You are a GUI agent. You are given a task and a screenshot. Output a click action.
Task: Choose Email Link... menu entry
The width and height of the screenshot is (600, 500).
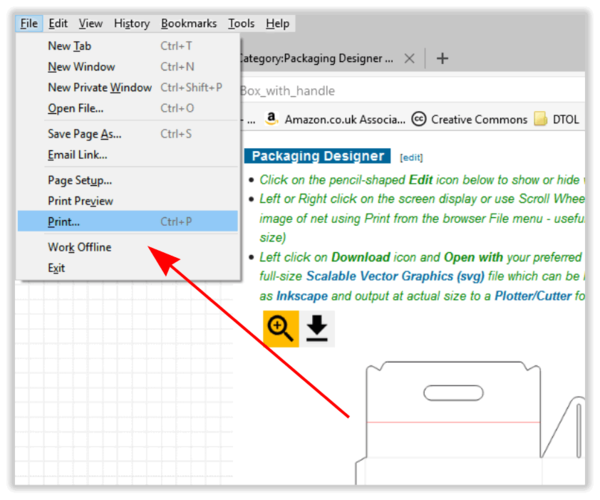(x=128, y=155)
